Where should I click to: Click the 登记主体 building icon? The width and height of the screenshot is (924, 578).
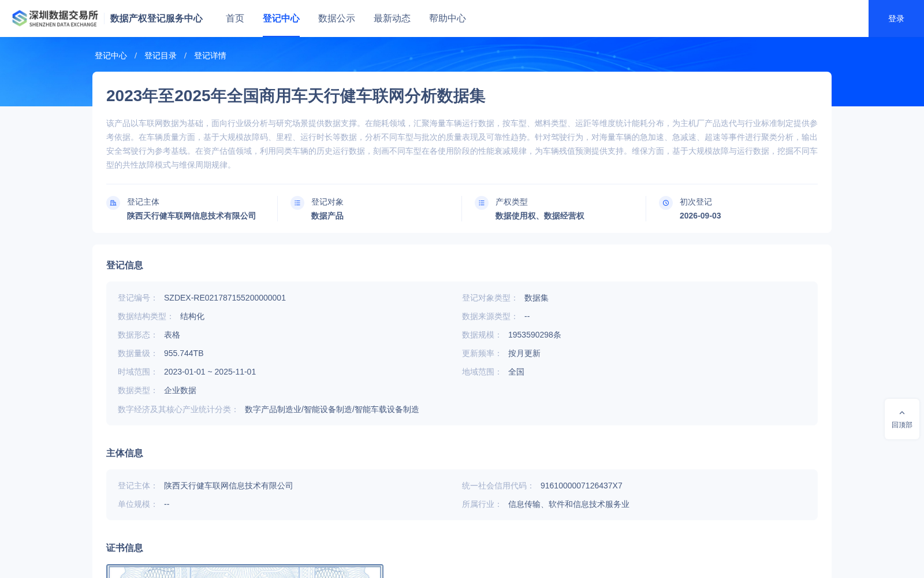(x=113, y=203)
